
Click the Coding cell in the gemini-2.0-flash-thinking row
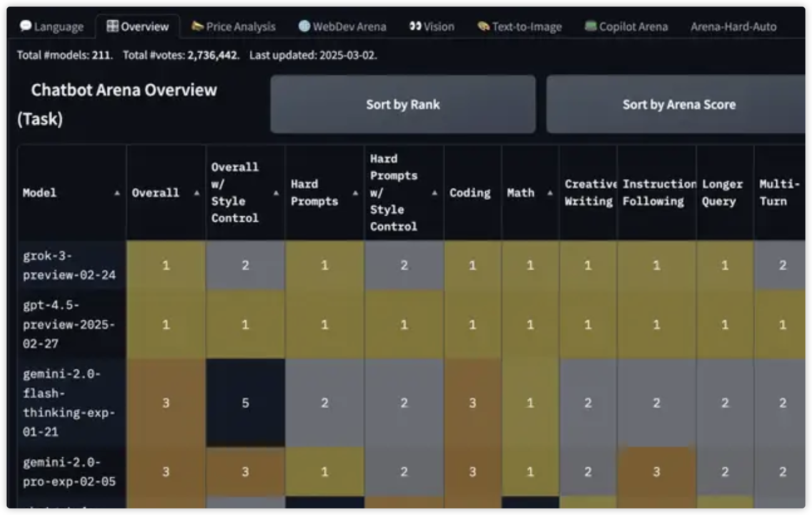click(473, 403)
